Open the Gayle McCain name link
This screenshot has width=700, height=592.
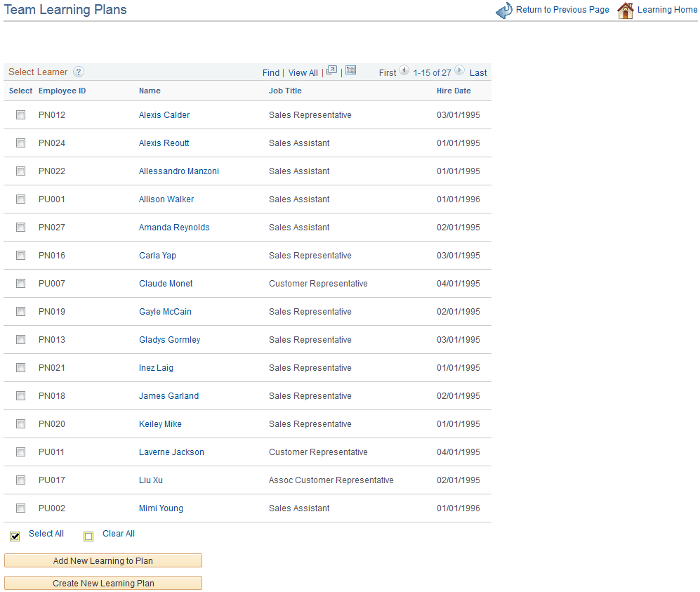pyautogui.click(x=165, y=311)
